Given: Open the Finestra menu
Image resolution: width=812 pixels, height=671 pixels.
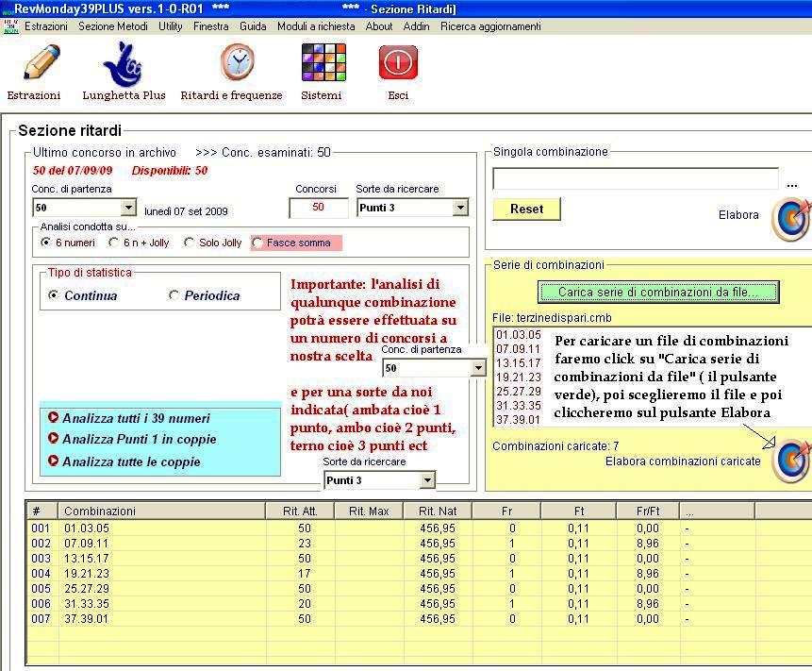Looking at the screenshot, I should tap(210, 26).
